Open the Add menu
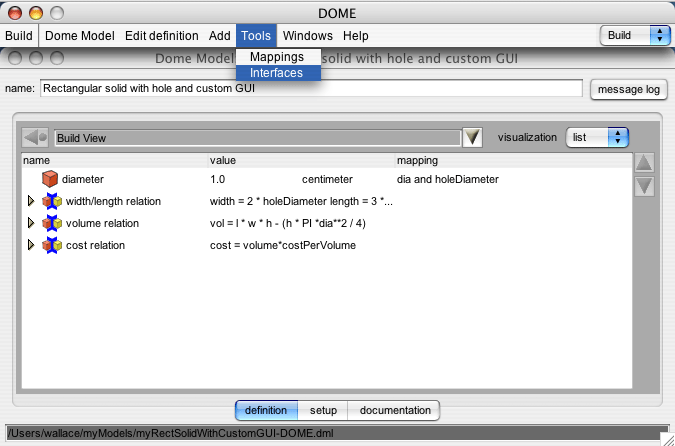The height and width of the screenshot is (446, 675). tap(220, 36)
